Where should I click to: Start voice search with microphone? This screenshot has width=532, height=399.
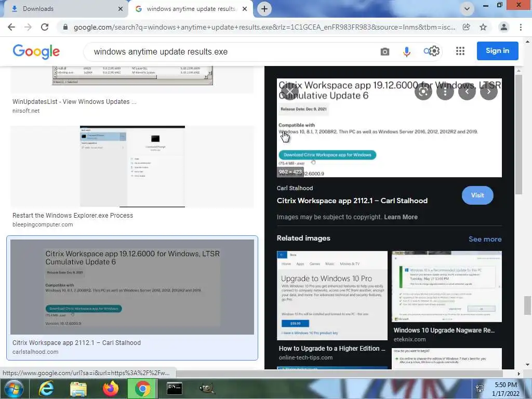406,51
